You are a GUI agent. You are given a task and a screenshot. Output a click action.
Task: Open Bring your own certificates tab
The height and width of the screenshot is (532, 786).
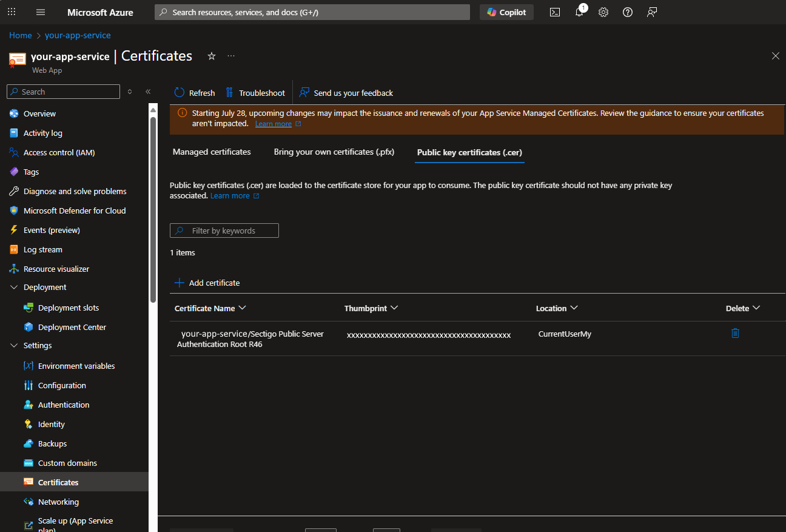click(x=334, y=152)
